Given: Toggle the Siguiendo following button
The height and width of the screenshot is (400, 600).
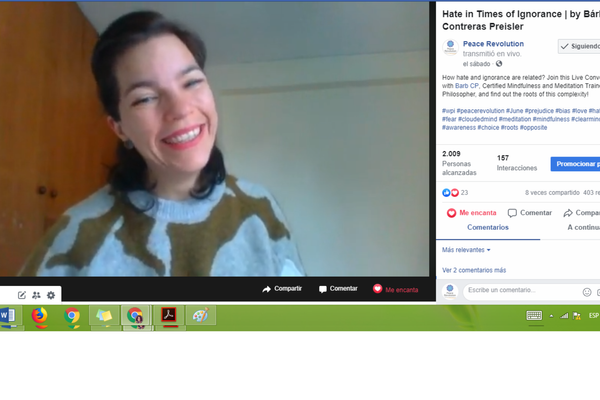Looking at the screenshot, I should pyautogui.click(x=579, y=46).
